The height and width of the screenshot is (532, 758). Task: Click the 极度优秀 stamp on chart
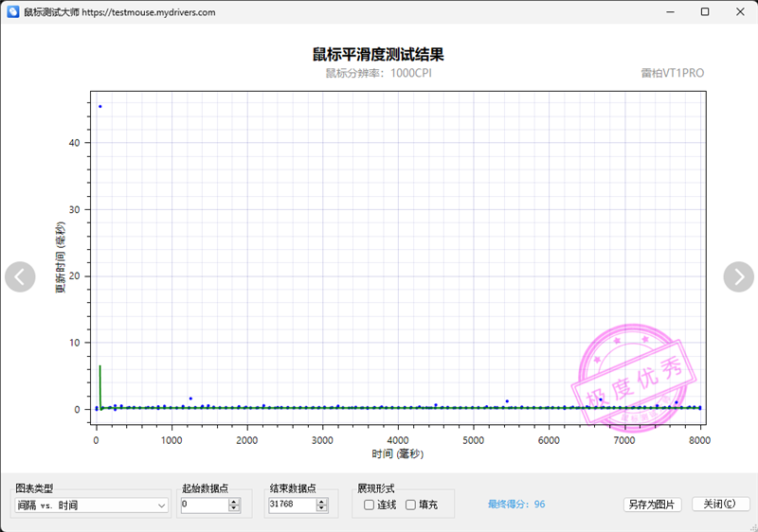[634, 379]
